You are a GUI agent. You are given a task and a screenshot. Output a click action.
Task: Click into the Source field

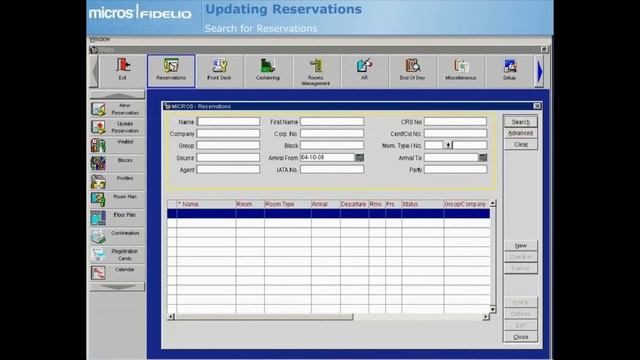(228, 158)
